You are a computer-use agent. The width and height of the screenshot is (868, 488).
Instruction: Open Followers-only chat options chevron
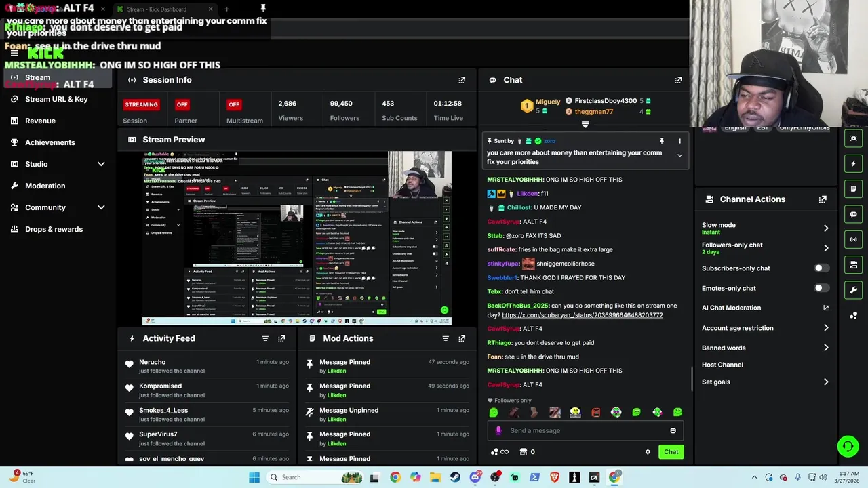pos(826,248)
